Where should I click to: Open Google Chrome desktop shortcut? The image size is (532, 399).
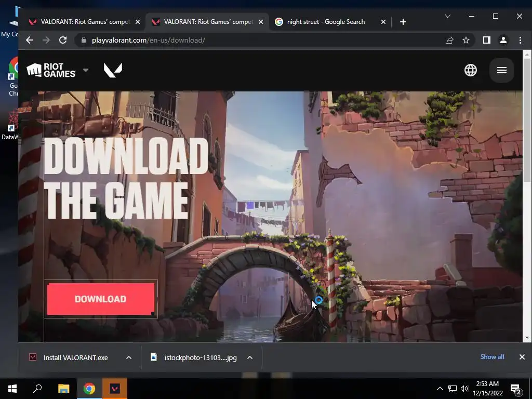tap(13, 76)
